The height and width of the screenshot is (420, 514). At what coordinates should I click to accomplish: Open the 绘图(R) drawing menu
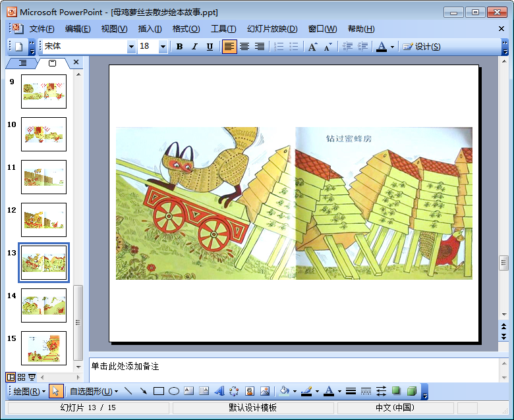coord(29,392)
